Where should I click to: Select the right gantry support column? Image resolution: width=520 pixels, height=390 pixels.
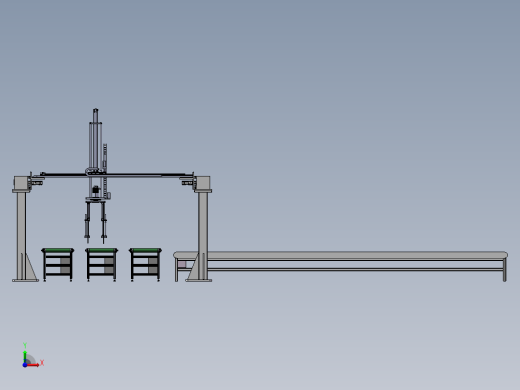[x=203, y=235]
